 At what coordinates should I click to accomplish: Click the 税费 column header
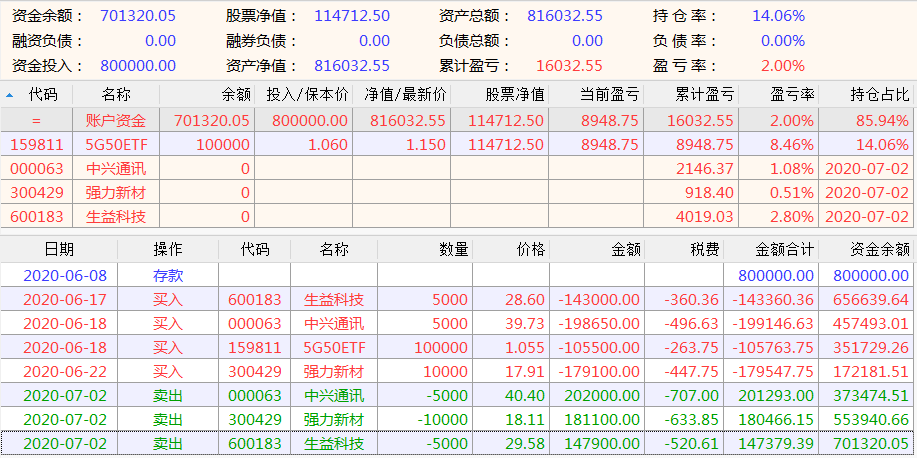[704, 250]
